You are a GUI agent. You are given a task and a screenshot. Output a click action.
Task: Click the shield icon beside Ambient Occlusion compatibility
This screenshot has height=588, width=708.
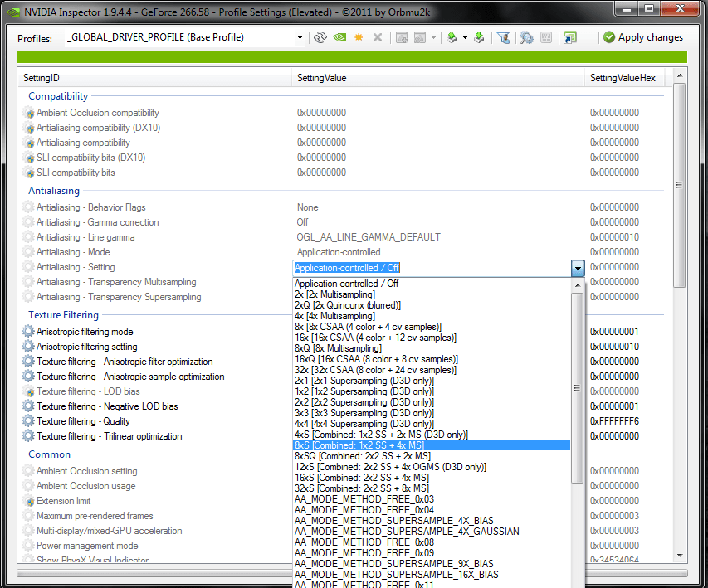pyautogui.click(x=29, y=113)
